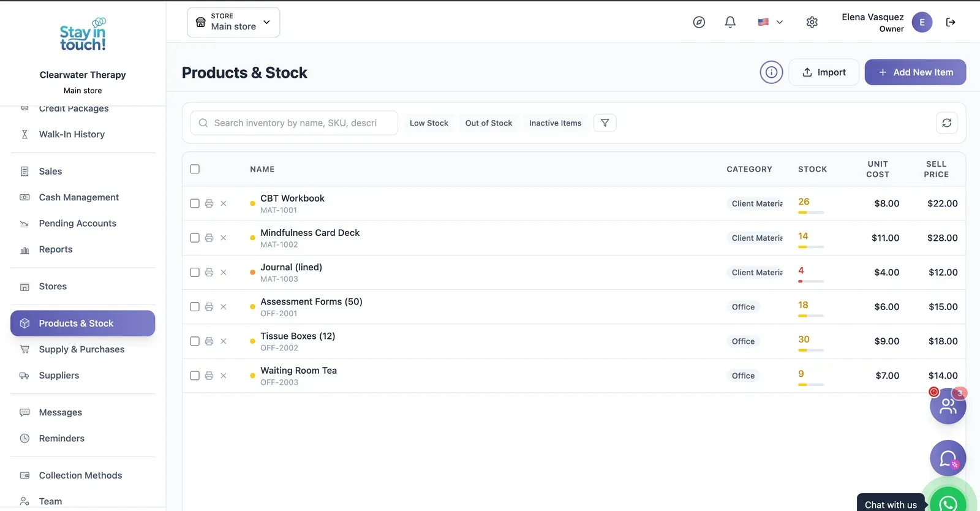The height and width of the screenshot is (511, 980).
Task: Open the info icon next to Import
Action: coord(772,72)
